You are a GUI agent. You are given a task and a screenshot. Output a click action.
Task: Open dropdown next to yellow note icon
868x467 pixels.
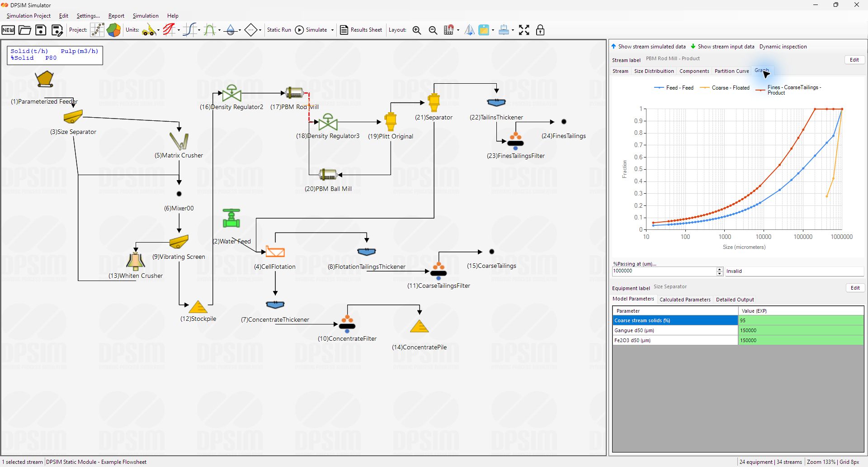pyautogui.click(x=493, y=30)
